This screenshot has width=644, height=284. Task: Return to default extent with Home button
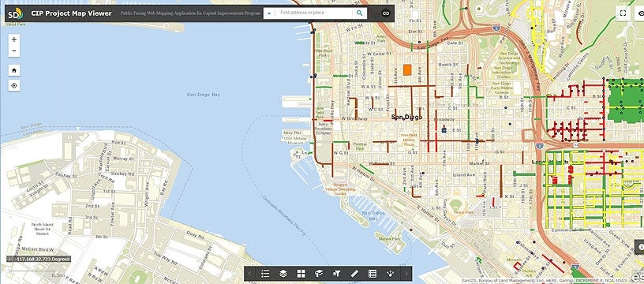(14, 70)
